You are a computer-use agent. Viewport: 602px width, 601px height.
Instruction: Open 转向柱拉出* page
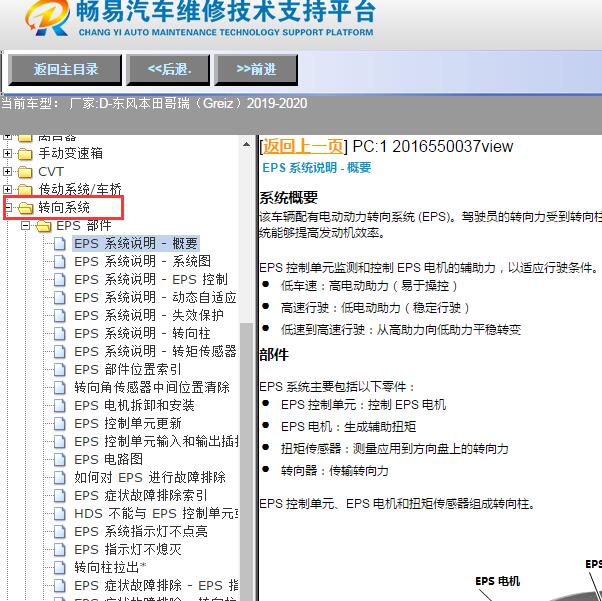(x=111, y=567)
